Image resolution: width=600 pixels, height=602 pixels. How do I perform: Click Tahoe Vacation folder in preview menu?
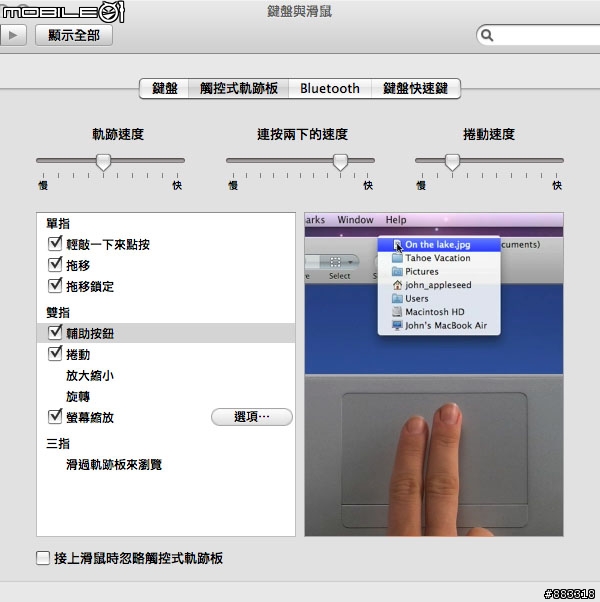point(439,258)
